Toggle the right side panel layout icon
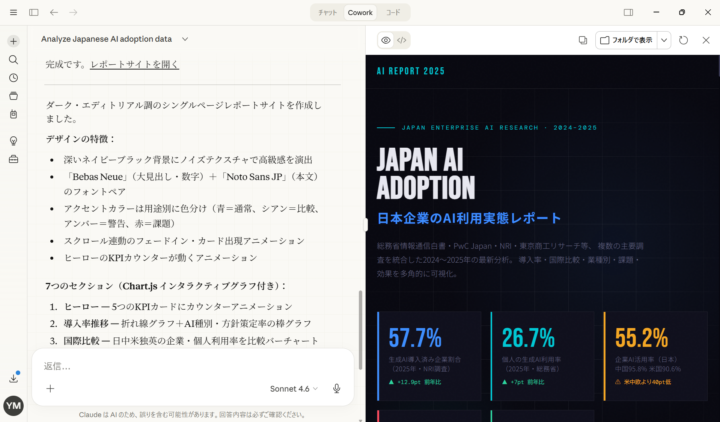 click(x=628, y=12)
